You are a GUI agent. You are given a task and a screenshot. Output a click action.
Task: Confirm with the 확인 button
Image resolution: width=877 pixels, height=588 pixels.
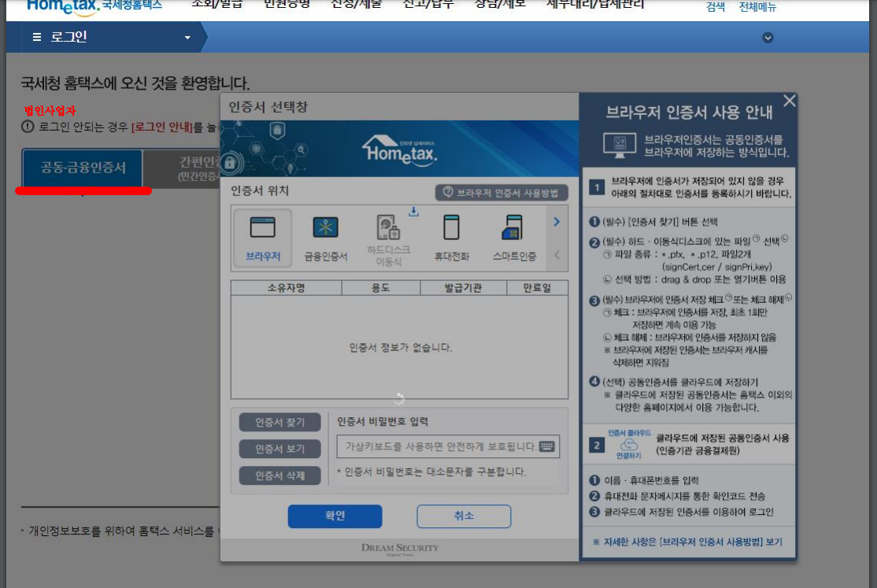(x=335, y=516)
